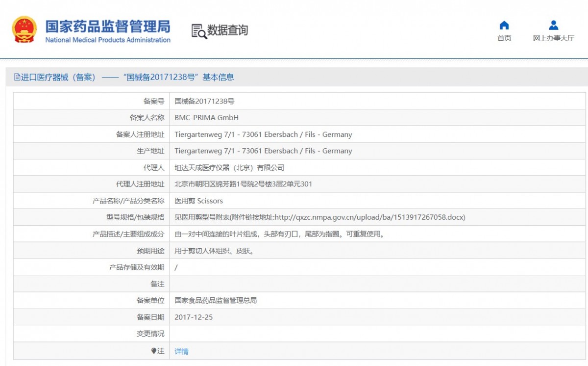
Task: Open the 首页 home icon
Action: pos(504,26)
